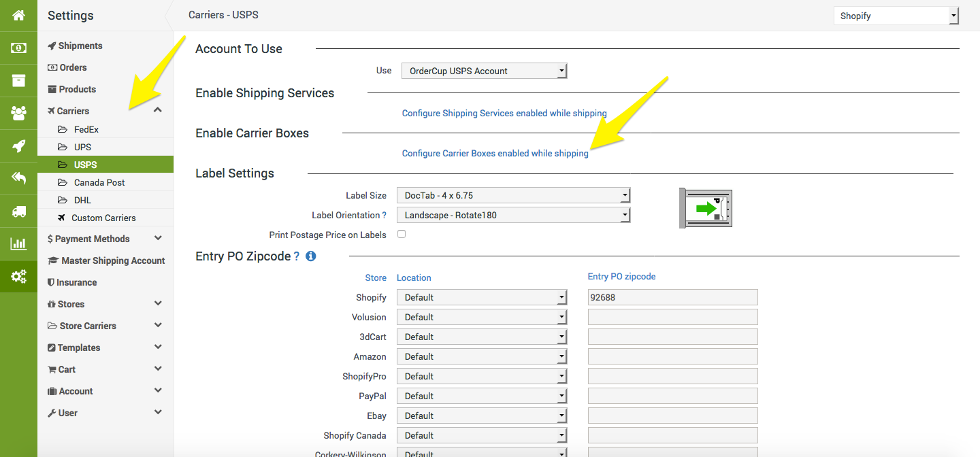Image resolution: width=980 pixels, height=457 pixels.
Task: Open the Shopify Canada row Location dropdown
Action: coord(481,435)
